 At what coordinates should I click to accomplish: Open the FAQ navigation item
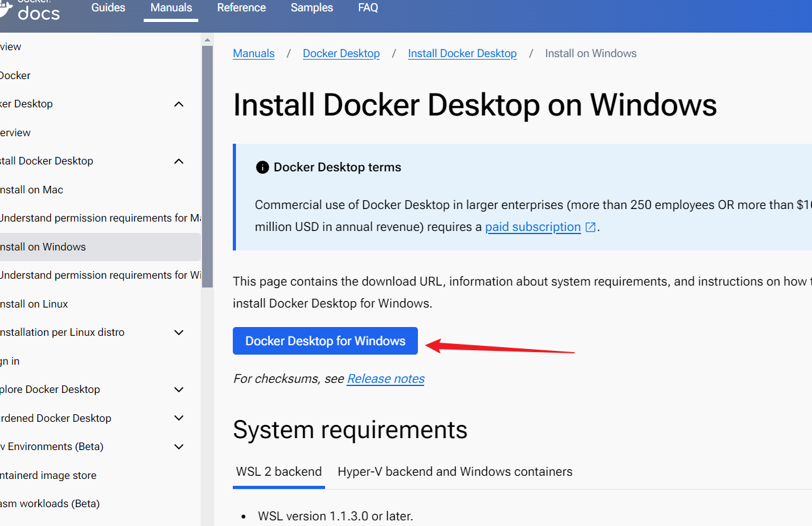[x=368, y=8]
